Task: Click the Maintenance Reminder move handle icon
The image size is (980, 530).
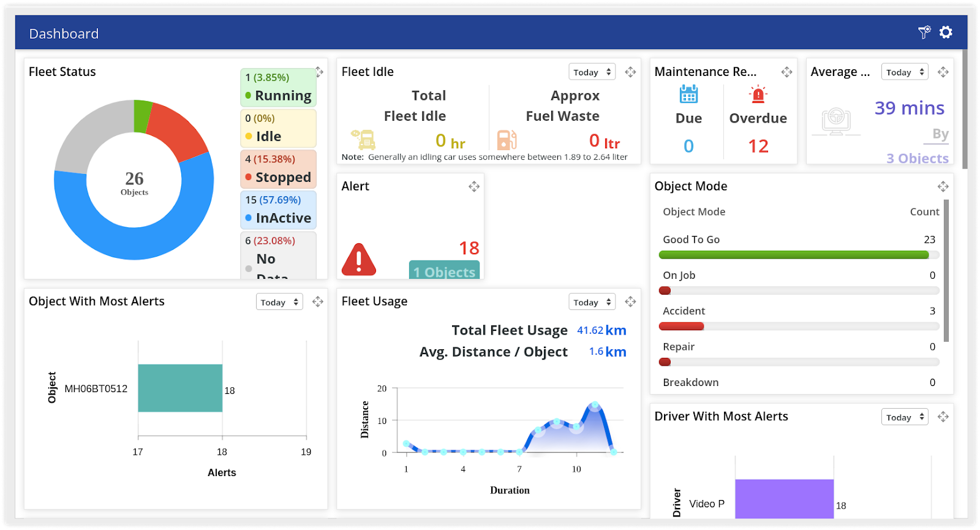Action: pos(786,72)
